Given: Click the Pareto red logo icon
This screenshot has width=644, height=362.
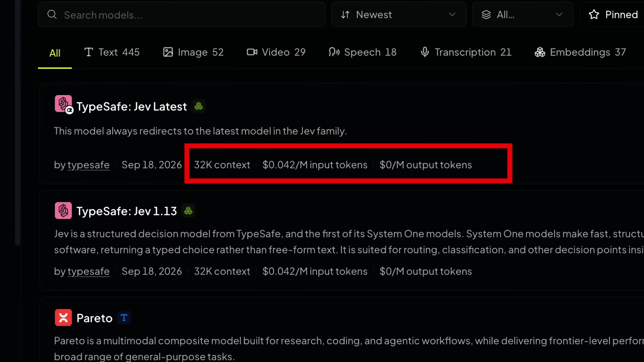Looking at the screenshot, I should pos(63,317).
